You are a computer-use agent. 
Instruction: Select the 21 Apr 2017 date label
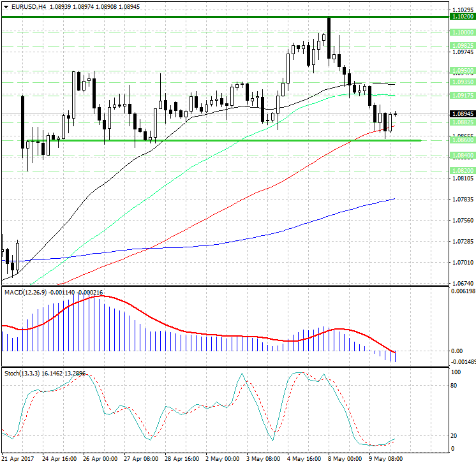(18, 458)
